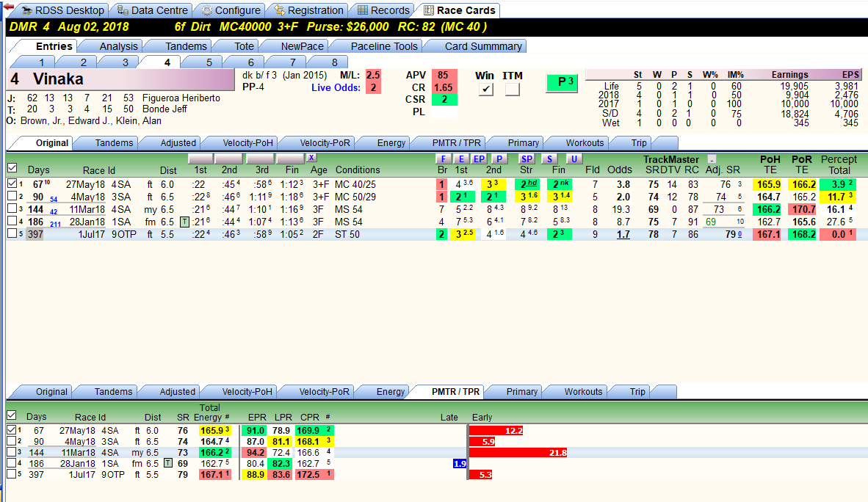Click the Live Odds value 2
Viewport: 868px width, 502px height.
pos(373,87)
